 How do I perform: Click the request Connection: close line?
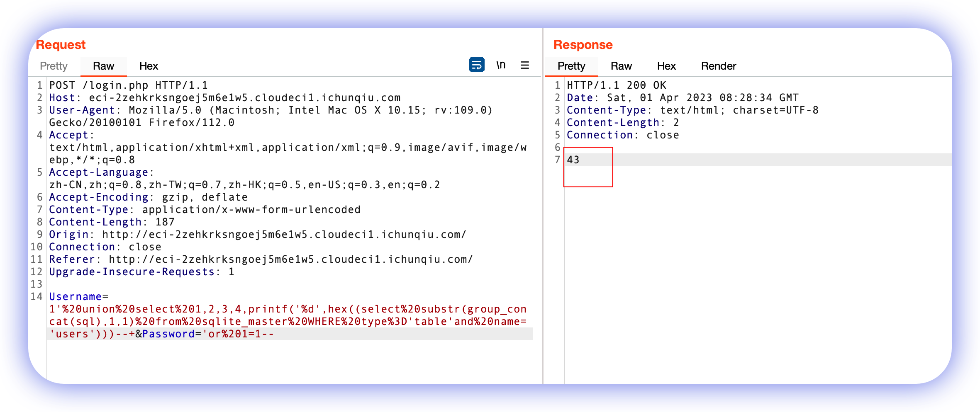click(x=105, y=247)
